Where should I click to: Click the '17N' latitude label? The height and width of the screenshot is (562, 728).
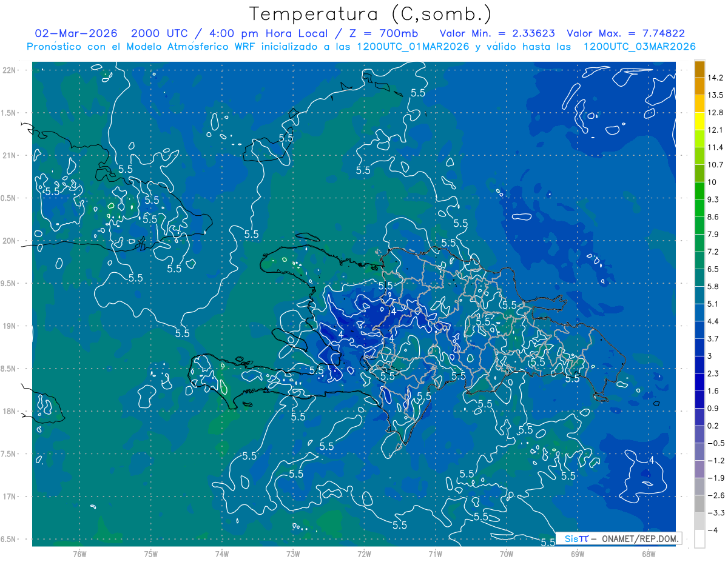10,497
